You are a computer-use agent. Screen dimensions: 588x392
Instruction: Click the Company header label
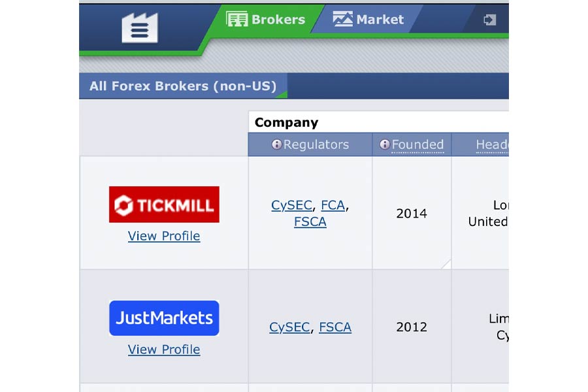pyautogui.click(x=287, y=123)
